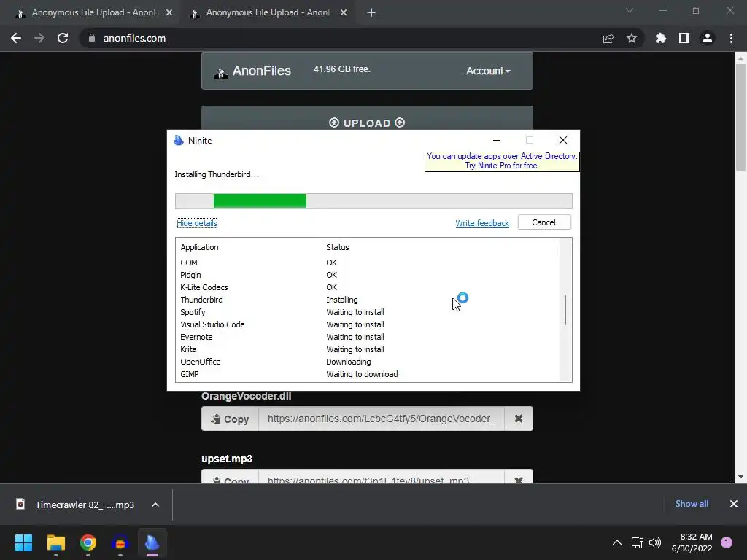Click Hide details in Ninite

point(197,223)
